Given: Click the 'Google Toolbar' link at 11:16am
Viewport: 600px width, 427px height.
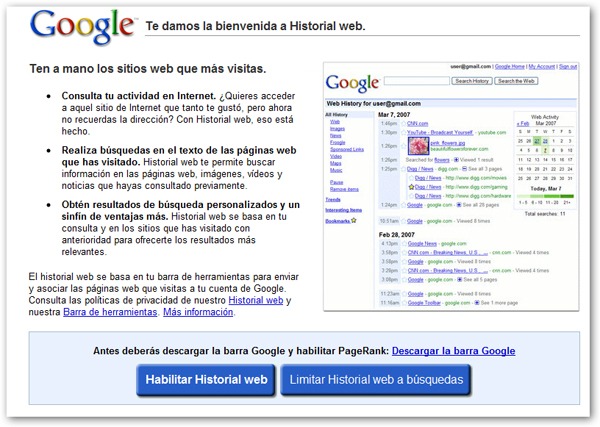Looking at the screenshot, I should pos(424,303).
